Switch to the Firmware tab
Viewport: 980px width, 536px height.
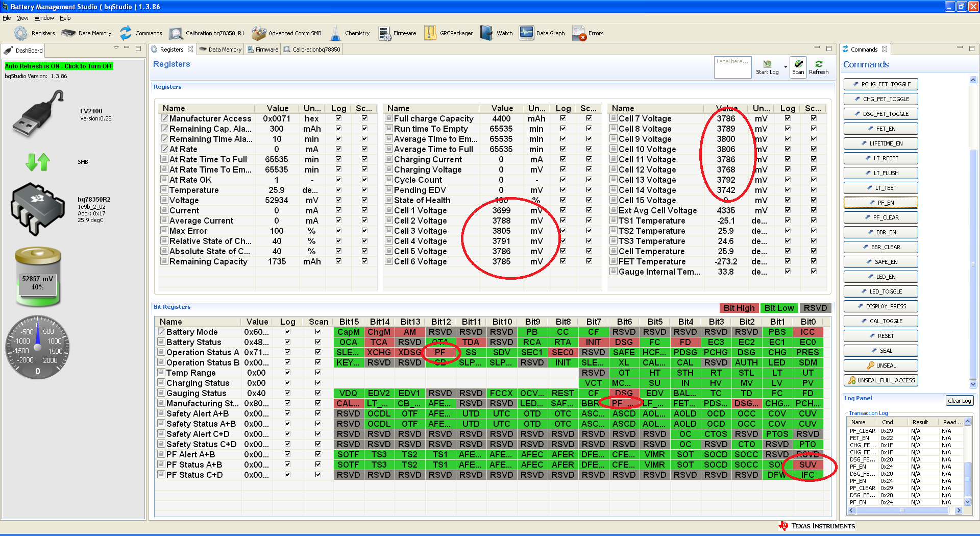(x=263, y=50)
